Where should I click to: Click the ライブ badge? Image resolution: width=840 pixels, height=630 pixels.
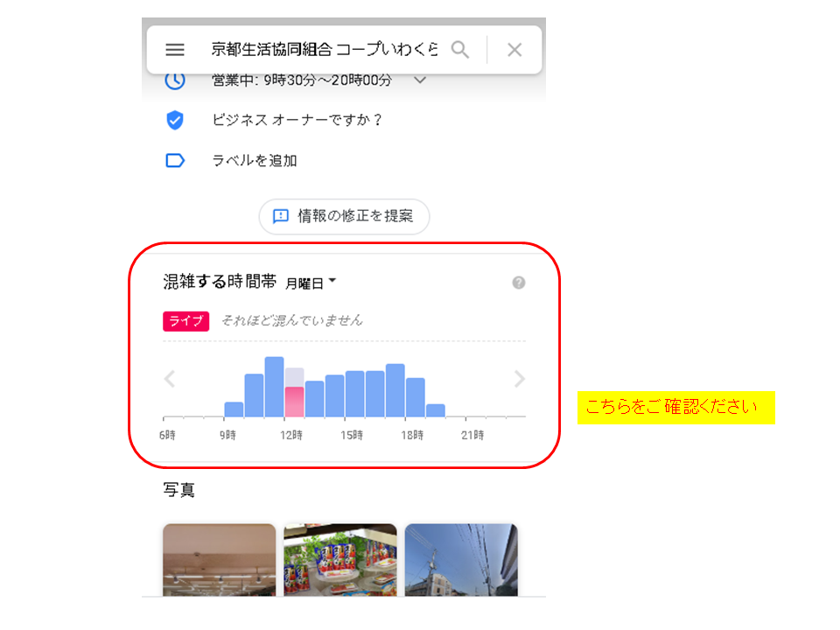coord(185,321)
